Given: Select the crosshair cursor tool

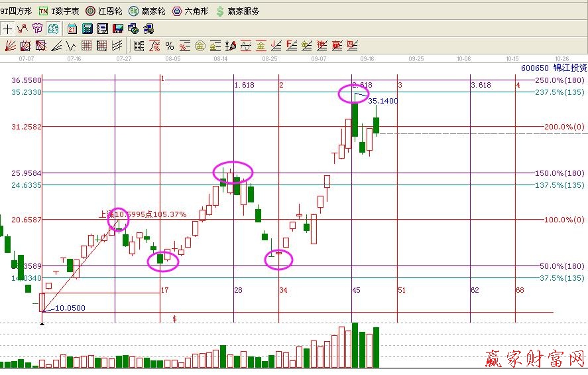Looking at the screenshot, I should [8, 29].
